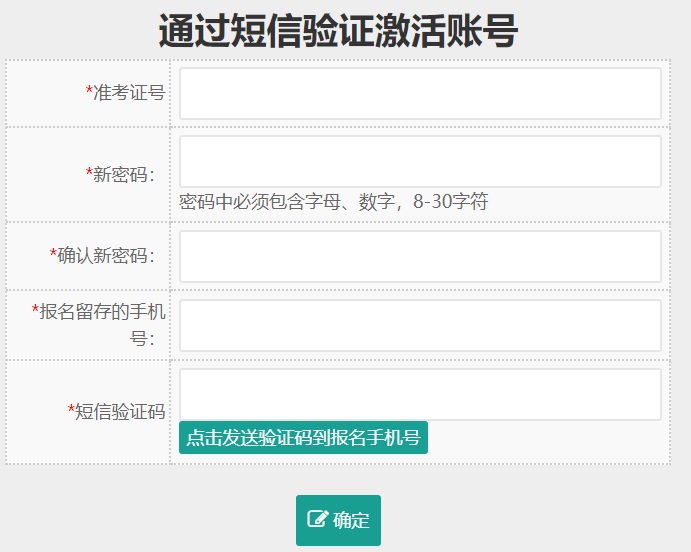
Task: Click the red asterisk beside 短信验证码
Action: [71, 410]
